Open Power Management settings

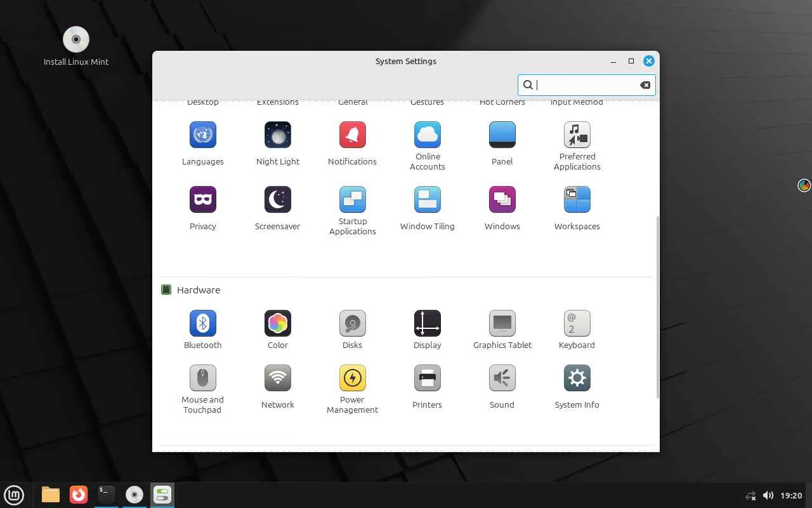click(x=353, y=390)
